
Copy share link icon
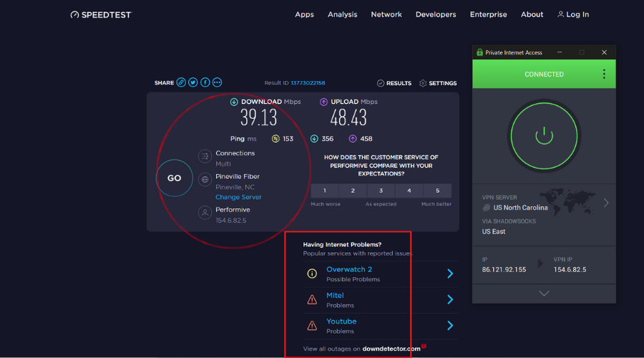click(181, 82)
